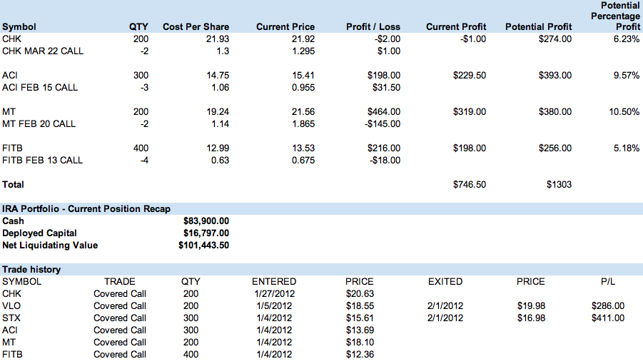Select the 10.50% potential percentage profit cell

[625, 112]
